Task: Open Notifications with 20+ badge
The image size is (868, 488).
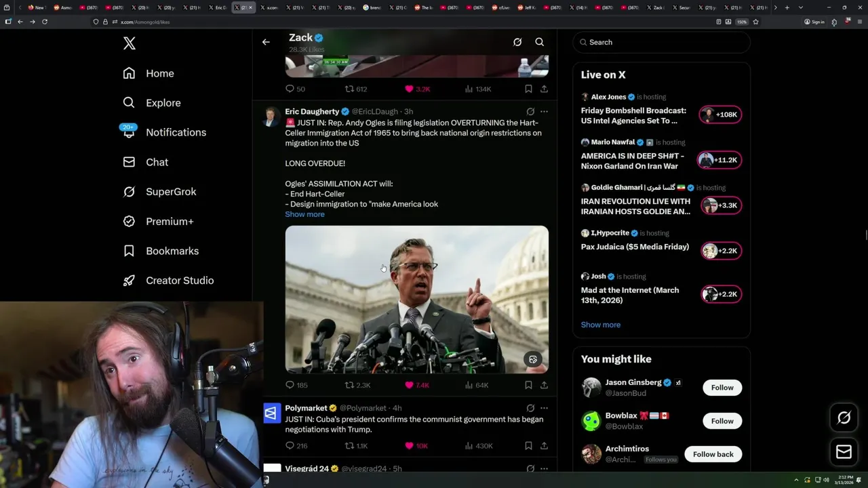Action: [x=164, y=132]
